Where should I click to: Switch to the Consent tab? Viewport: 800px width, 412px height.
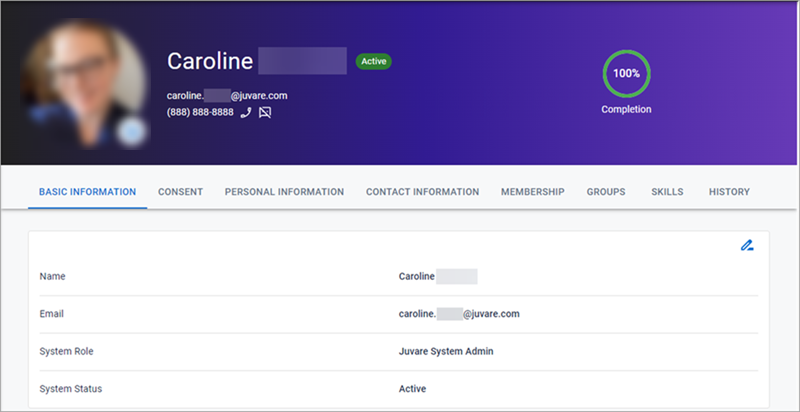(181, 192)
